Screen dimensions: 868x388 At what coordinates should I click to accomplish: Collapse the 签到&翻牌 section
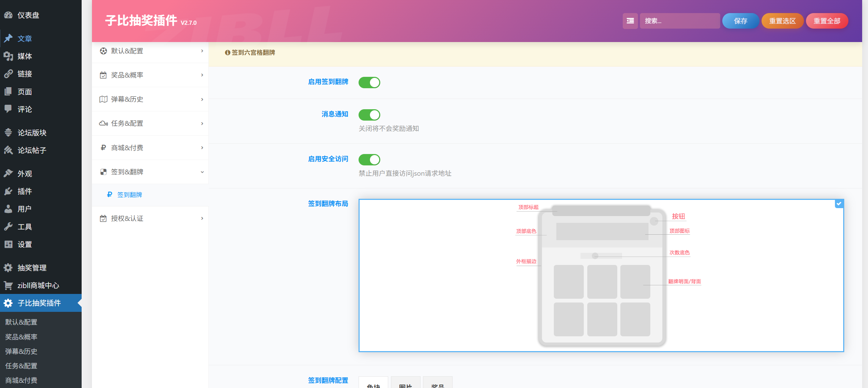coord(202,172)
